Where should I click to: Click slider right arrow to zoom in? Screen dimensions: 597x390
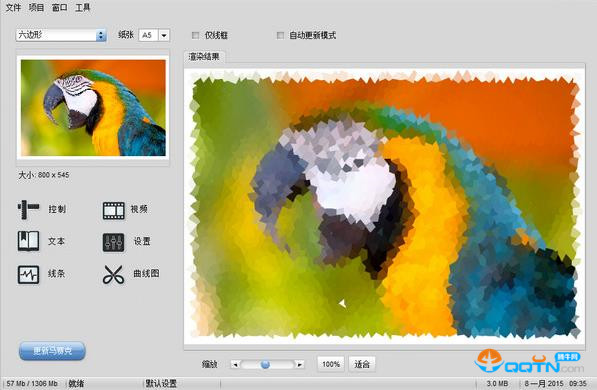[300, 364]
